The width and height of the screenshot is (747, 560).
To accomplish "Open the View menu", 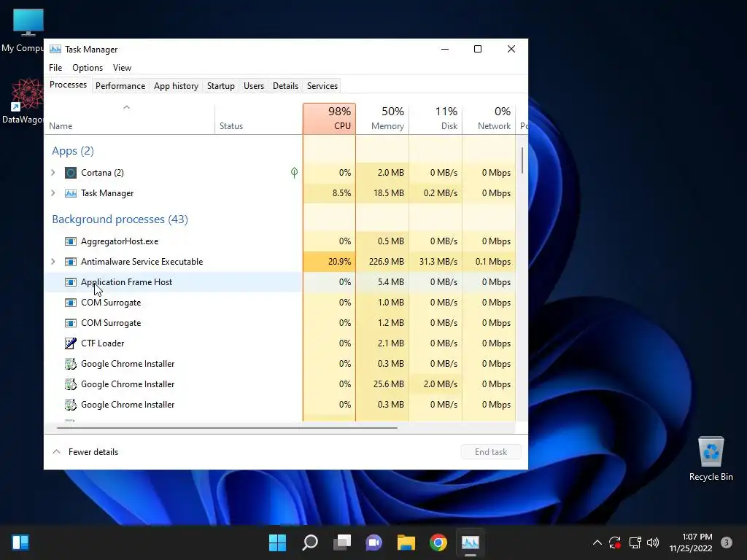I will click(122, 68).
